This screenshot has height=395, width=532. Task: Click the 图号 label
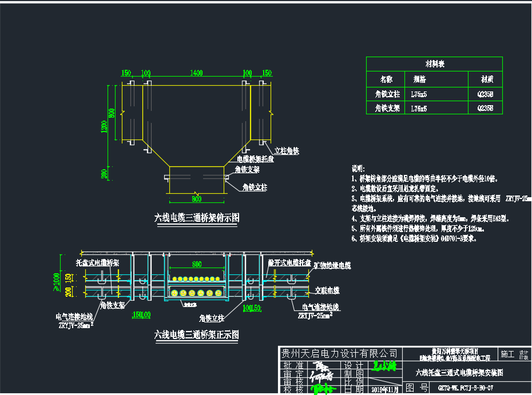coord(416,388)
